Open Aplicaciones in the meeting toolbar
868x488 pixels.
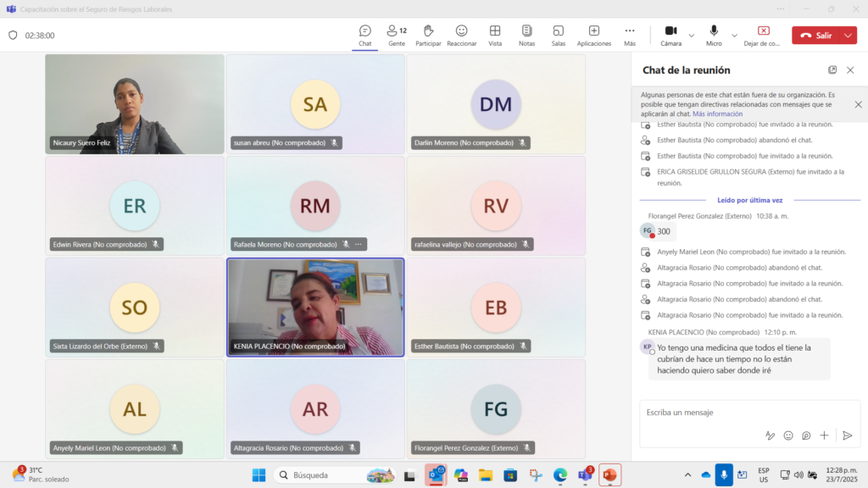pos(594,36)
